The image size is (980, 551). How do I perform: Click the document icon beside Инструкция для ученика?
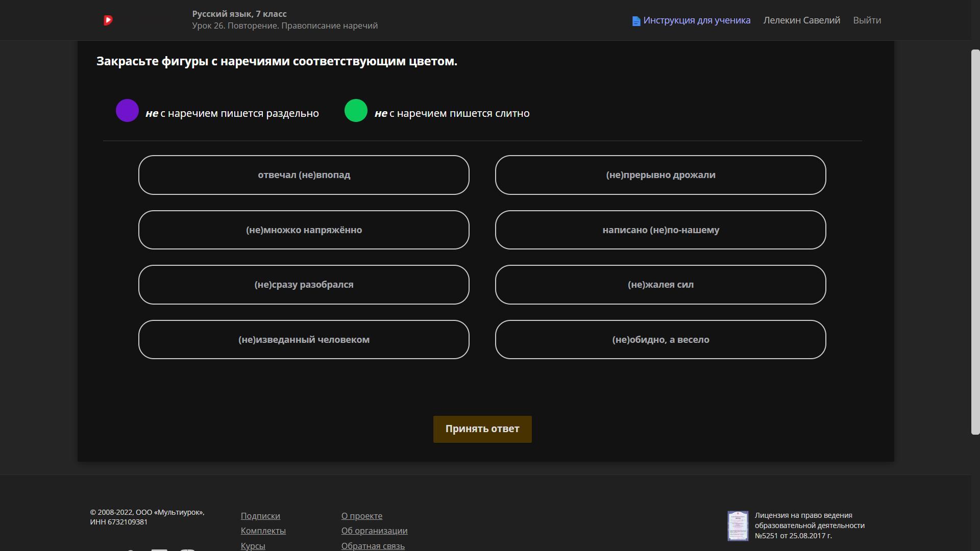point(636,21)
